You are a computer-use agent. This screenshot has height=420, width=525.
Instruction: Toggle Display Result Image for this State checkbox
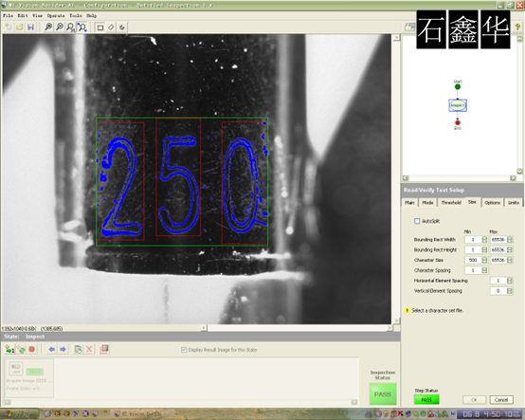184,350
